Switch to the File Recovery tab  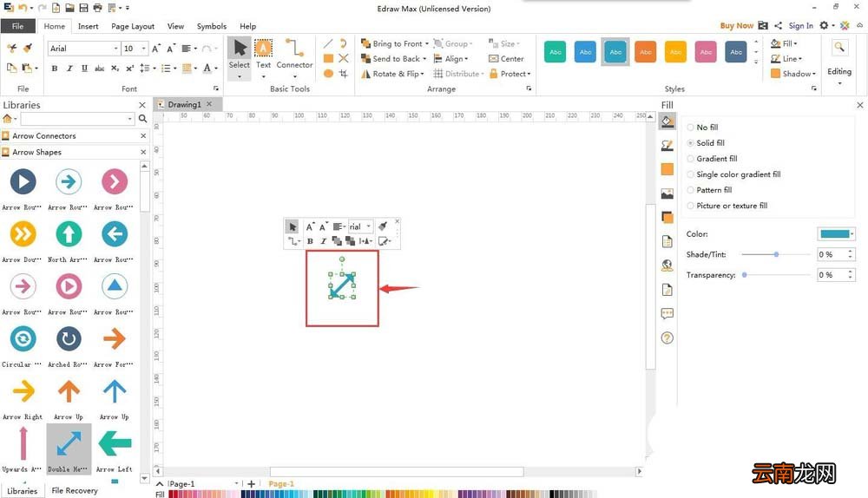(74, 490)
